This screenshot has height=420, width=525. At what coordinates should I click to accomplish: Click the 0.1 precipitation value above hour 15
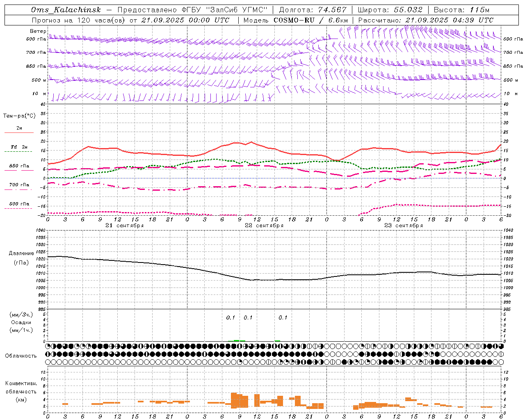tap(283, 317)
